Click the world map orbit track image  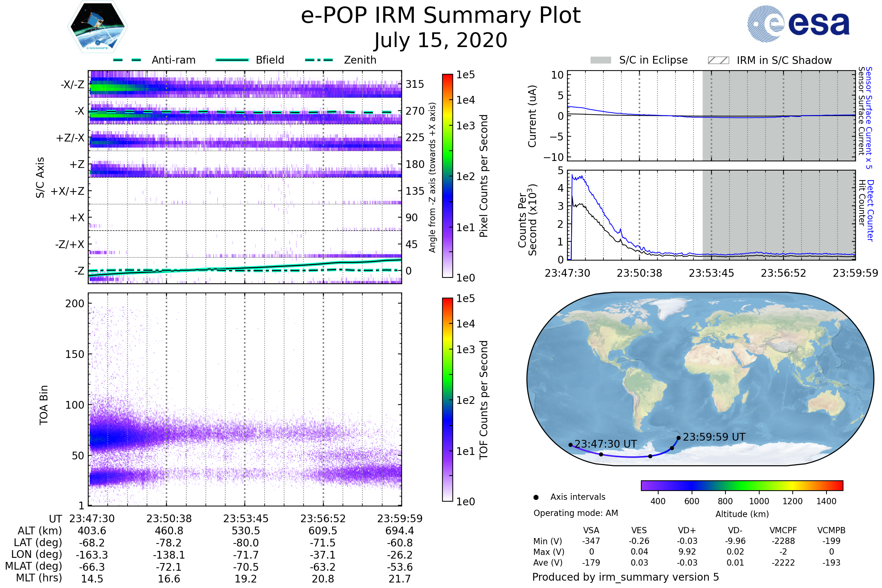click(700, 379)
